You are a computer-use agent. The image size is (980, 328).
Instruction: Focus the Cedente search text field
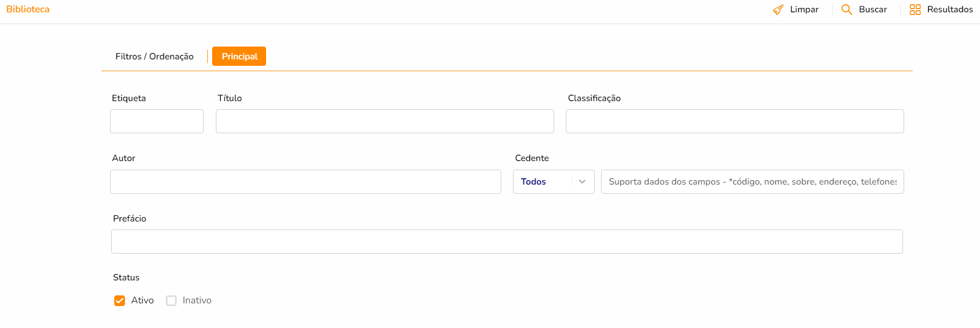(x=752, y=182)
